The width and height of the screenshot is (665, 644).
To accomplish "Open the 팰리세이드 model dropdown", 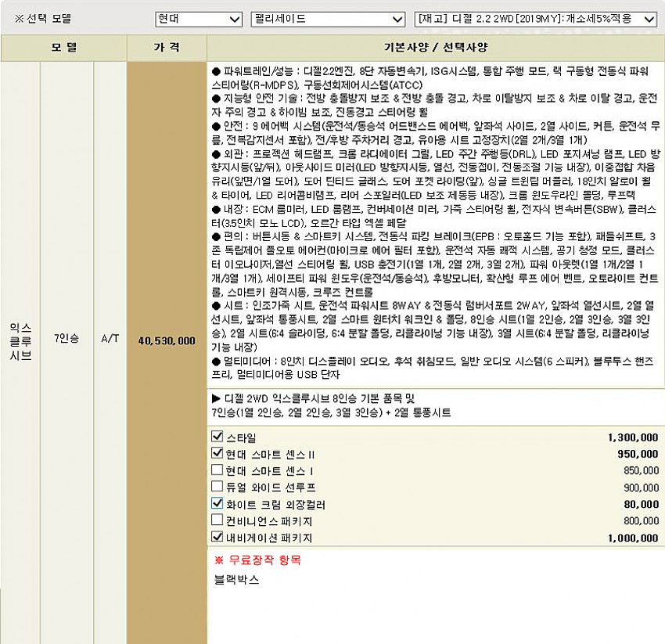I will 328,19.
